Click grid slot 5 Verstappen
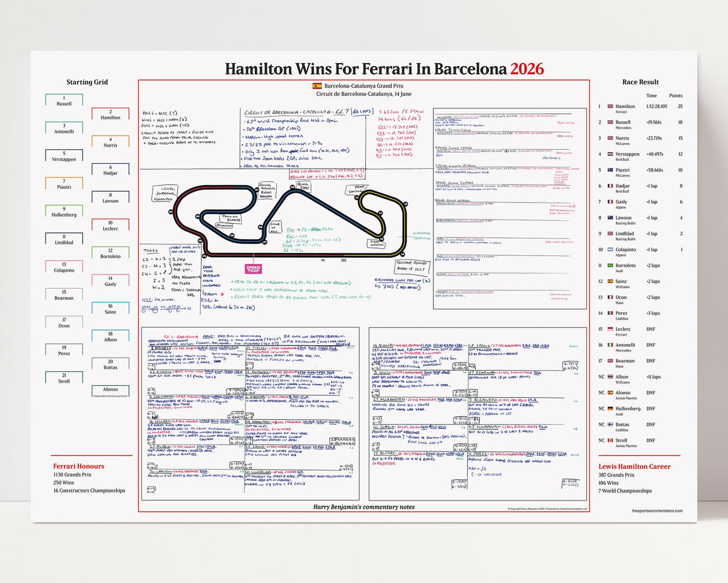The height and width of the screenshot is (583, 728). tap(64, 157)
